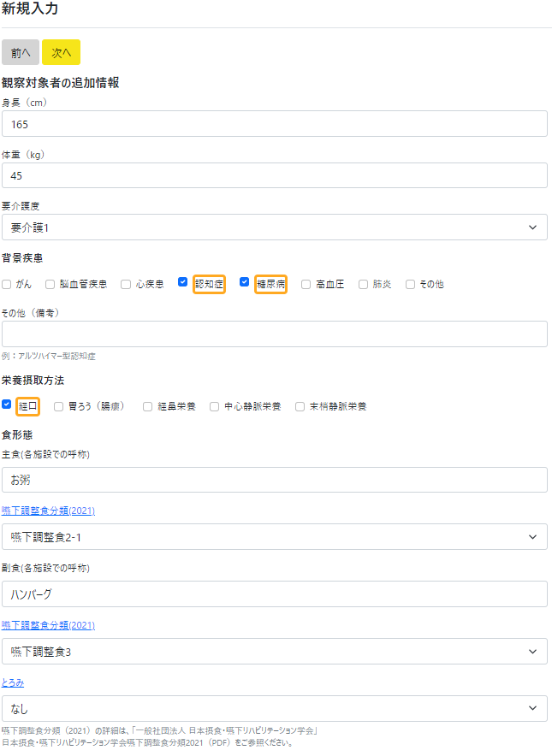The width and height of the screenshot is (552, 756).
Task: Uncheck the 糖尿病 checkbox
Action: pos(244,282)
